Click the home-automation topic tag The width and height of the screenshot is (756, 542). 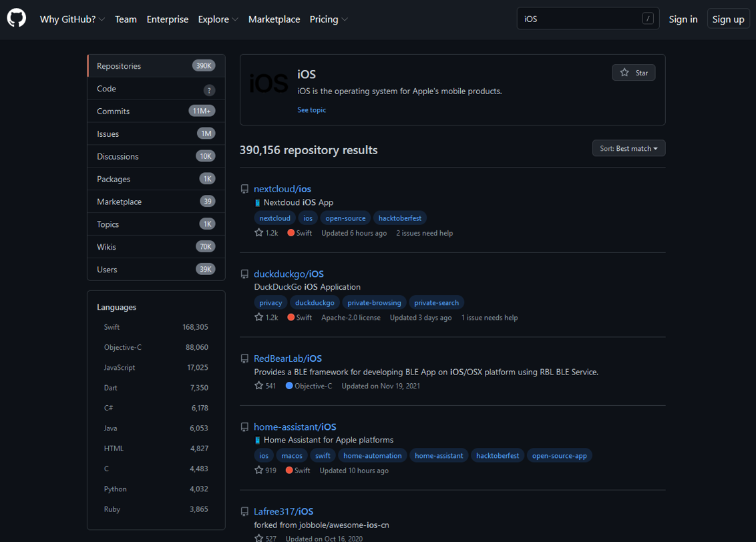372,456
